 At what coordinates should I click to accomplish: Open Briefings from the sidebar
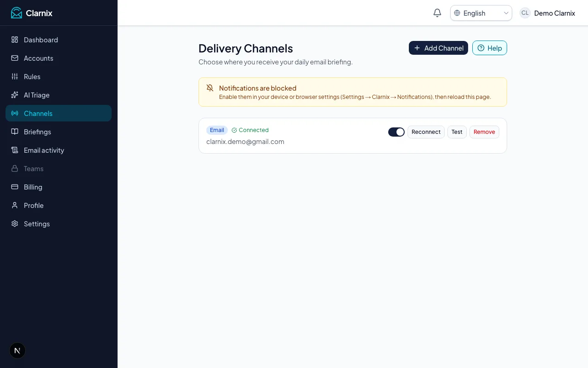pyautogui.click(x=58, y=132)
